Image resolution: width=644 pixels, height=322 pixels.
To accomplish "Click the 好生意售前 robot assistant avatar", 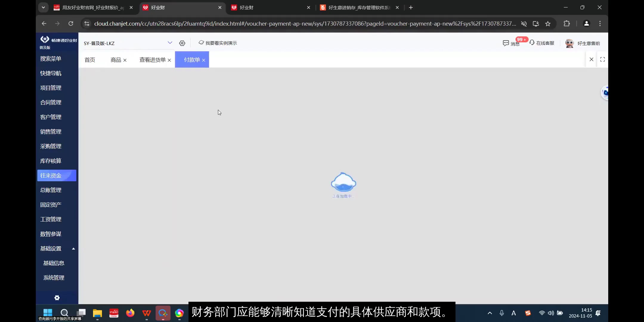I will pyautogui.click(x=569, y=43).
